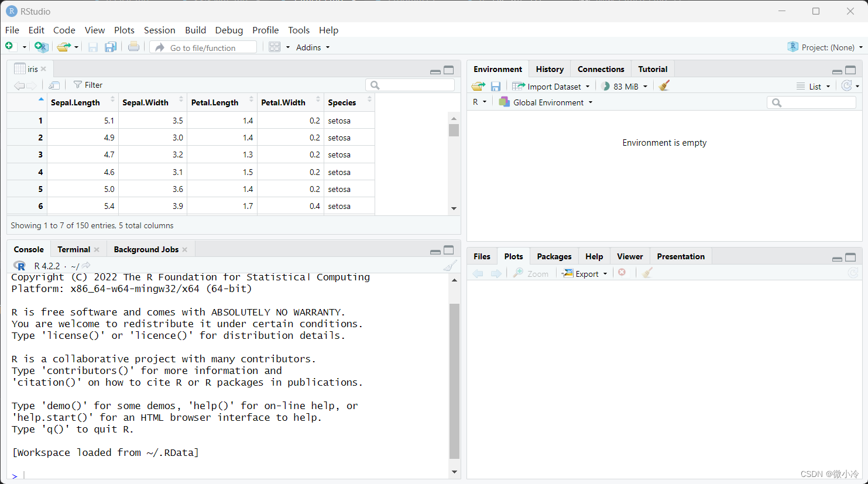The image size is (868, 484).
Task: Click the Console vertical scrollbar thumb
Action: click(x=454, y=381)
